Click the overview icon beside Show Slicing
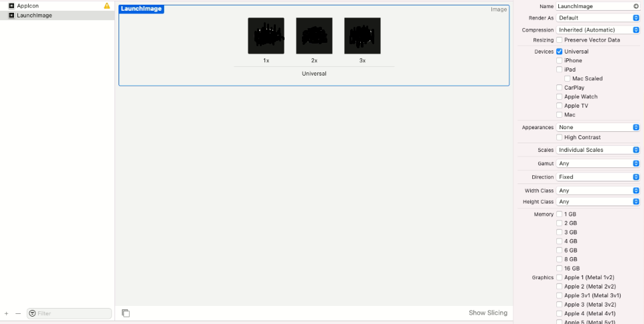Viewport: 644px width, 324px height. click(126, 313)
